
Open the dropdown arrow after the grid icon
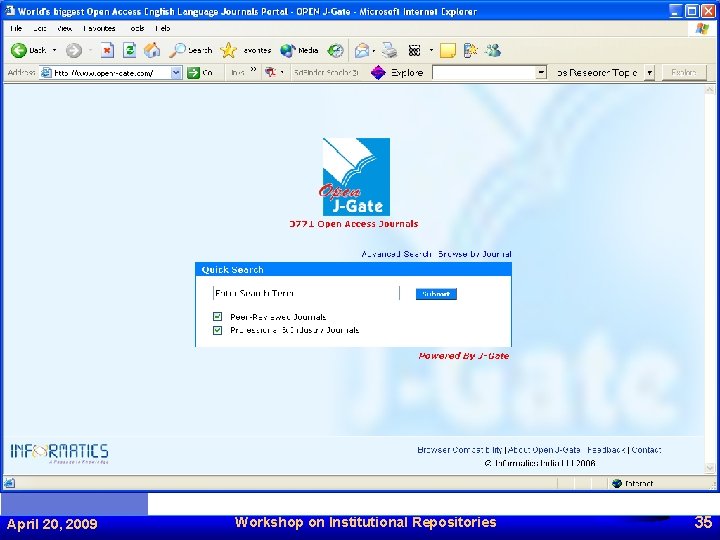click(431, 50)
